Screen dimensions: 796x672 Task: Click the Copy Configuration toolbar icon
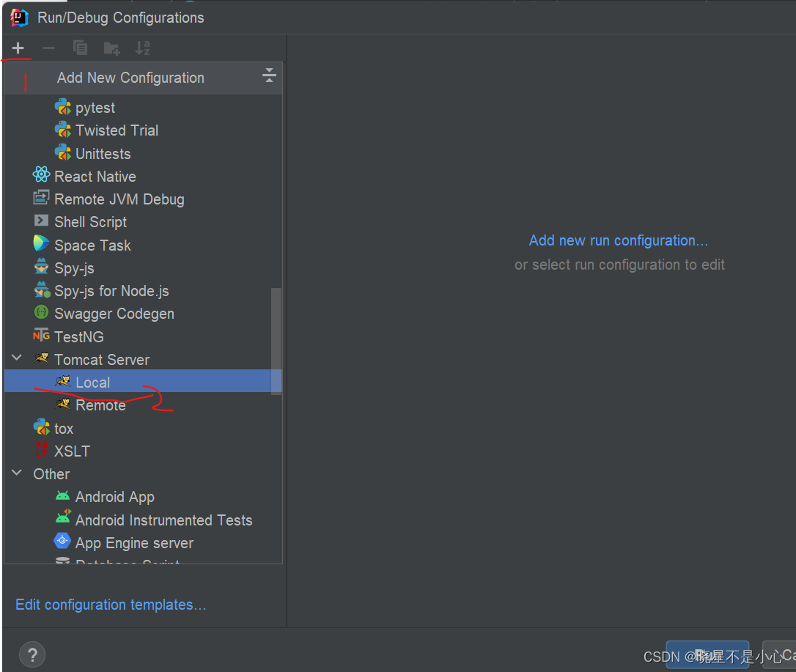point(80,48)
